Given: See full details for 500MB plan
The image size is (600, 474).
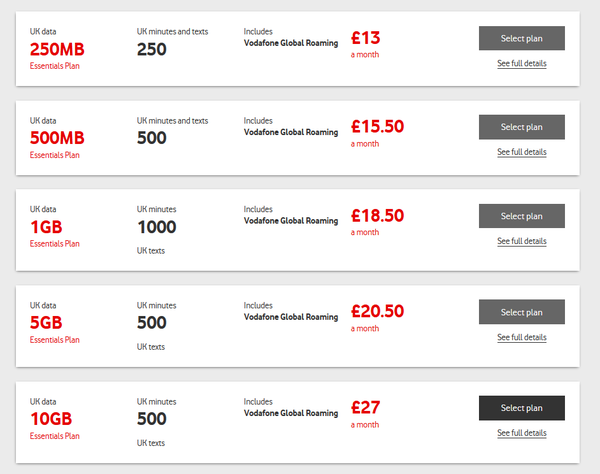Looking at the screenshot, I should tap(522, 152).
